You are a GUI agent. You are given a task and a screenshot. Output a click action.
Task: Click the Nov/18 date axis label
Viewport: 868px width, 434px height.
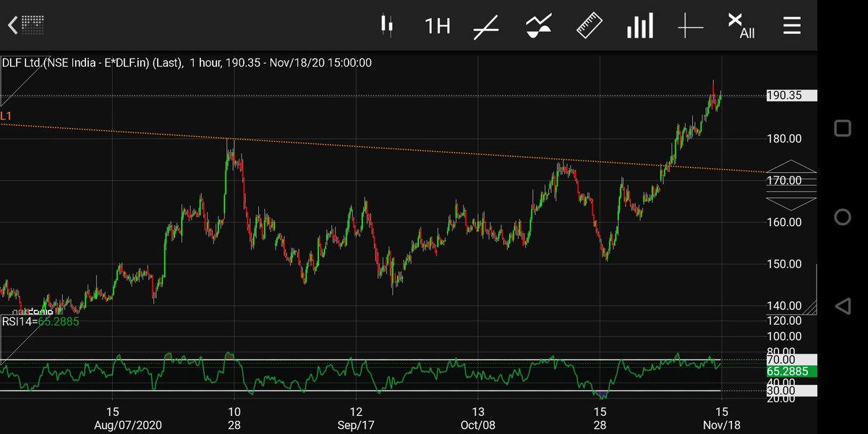click(x=720, y=425)
